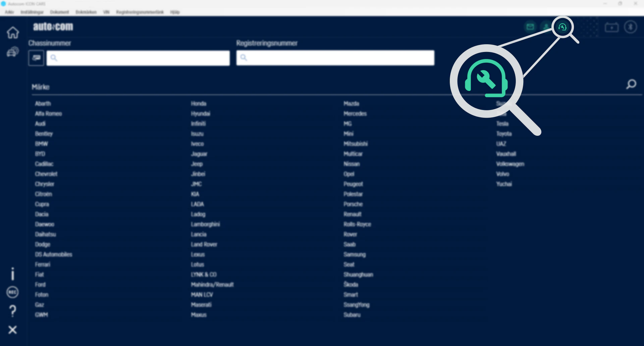Open the vehicle selection car icon
644x346 pixels.
[x=13, y=52]
